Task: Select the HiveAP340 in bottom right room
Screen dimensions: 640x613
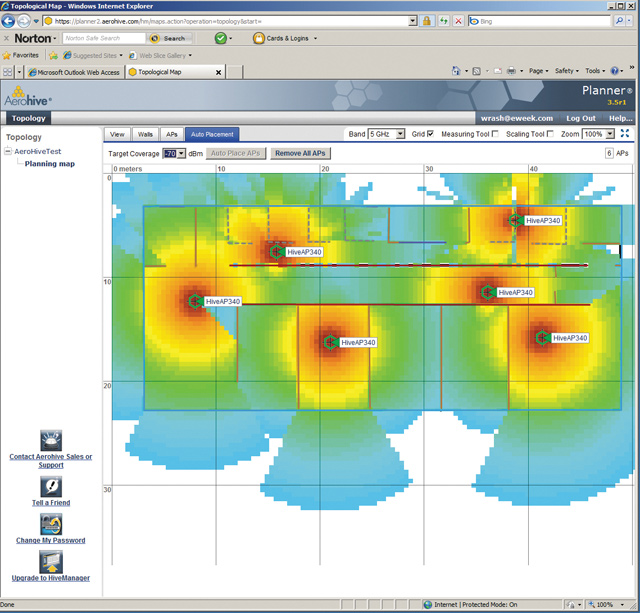Action: tap(542, 338)
